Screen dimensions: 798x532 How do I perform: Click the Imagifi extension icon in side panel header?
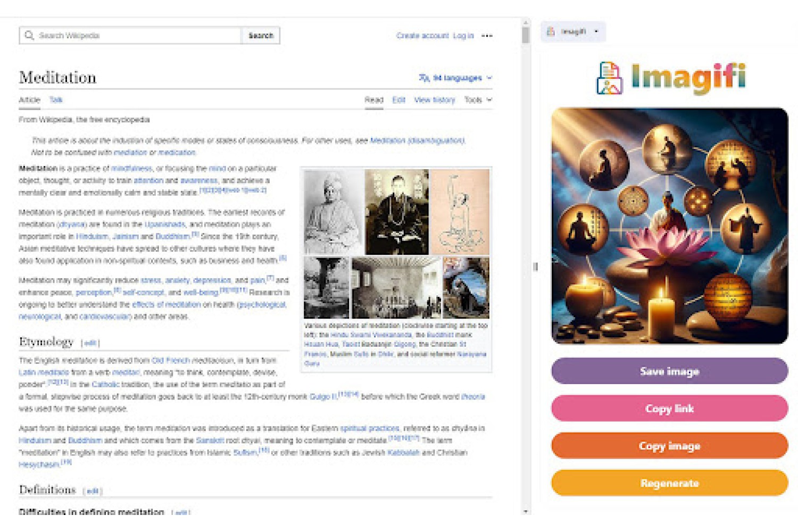click(551, 31)
